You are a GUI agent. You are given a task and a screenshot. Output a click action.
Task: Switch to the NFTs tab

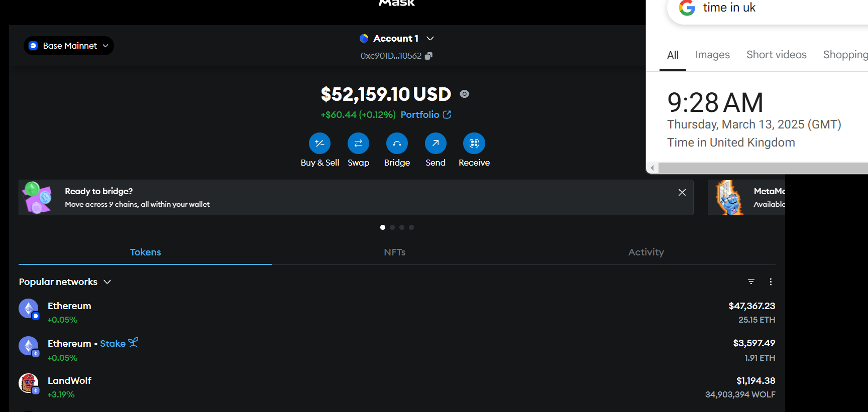pos(394,252)
